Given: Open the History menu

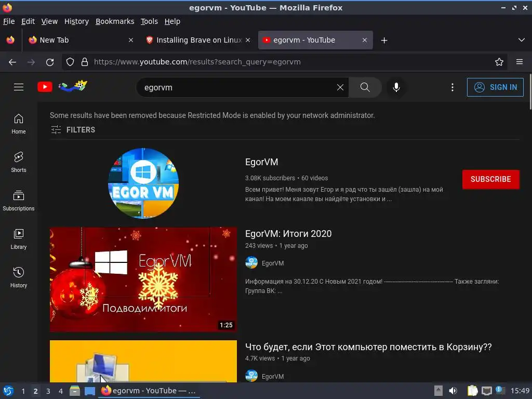Looking at the screenshot, I should [77, 21].
